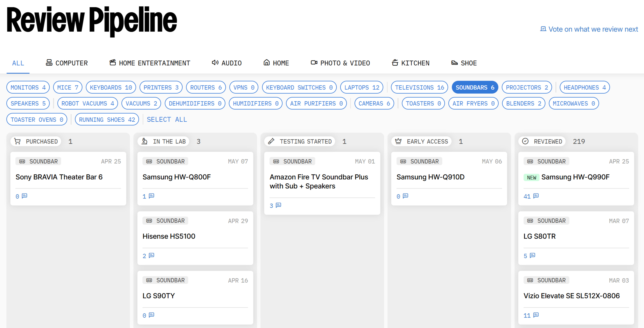Toggle the Headphones 4 filter chip
This screenshot has height=328, width=644.
coord(584,88)
